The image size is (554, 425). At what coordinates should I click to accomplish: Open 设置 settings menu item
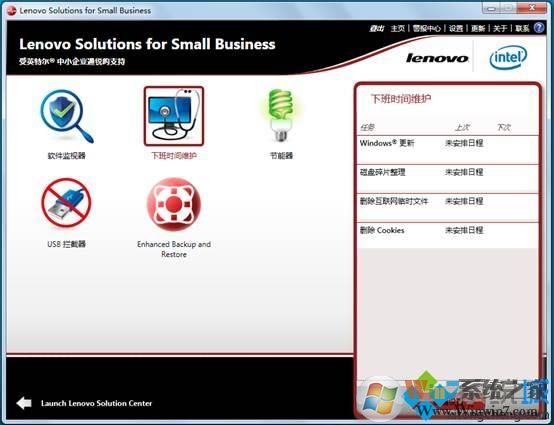coord(456,28)
